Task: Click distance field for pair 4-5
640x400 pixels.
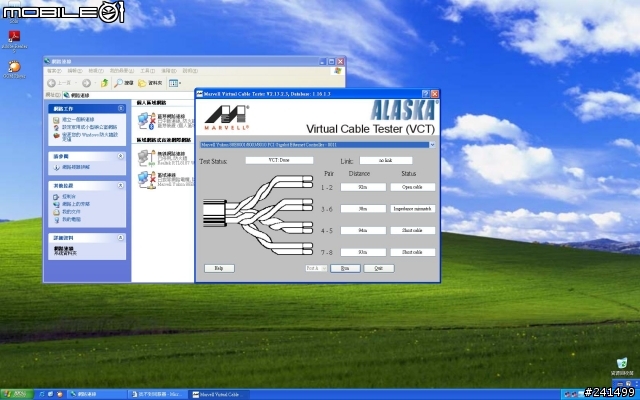Action: (363, 231)
